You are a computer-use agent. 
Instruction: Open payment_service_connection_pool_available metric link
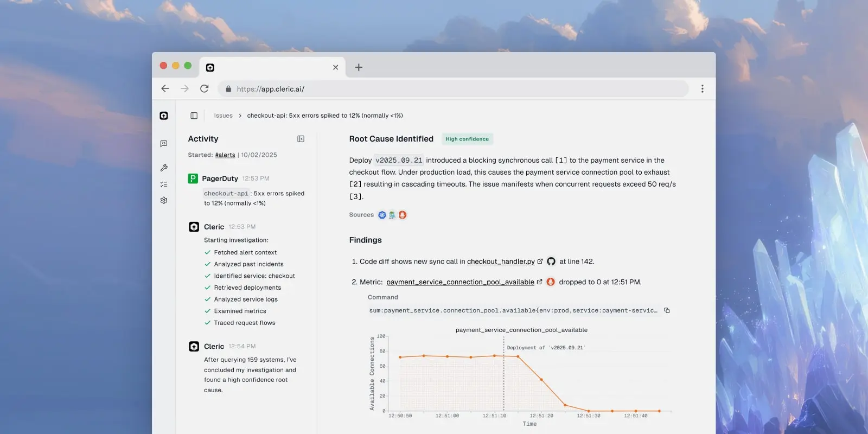pyautogui.click(x=460, y=282)
